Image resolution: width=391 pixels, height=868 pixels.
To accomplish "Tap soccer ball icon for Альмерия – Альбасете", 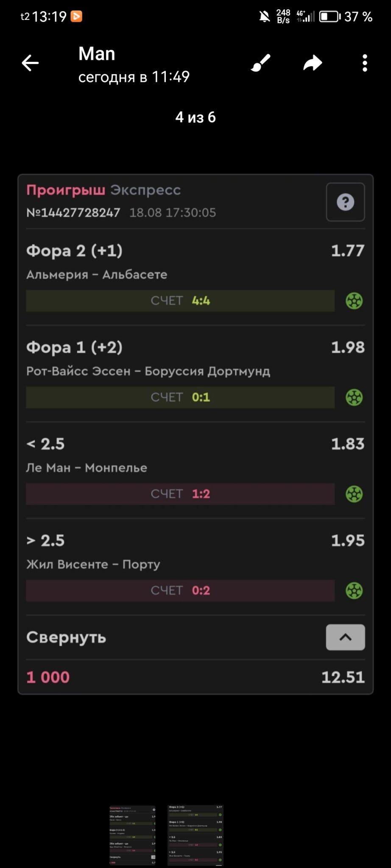I will point(354,301).
